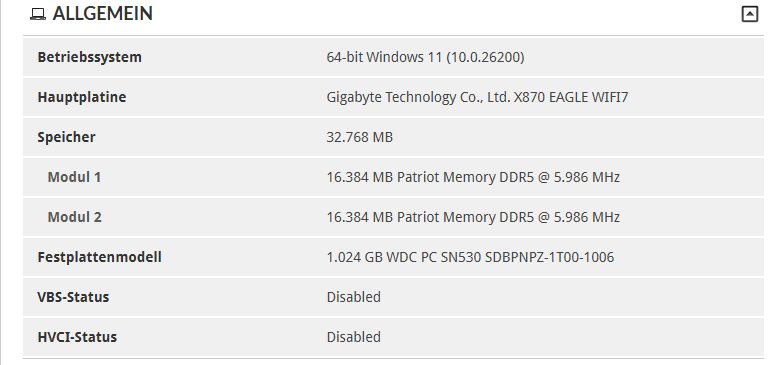Click the HVCI-Status Disabled value
This screenshot has height=365, width=774.
coord(353,337)
